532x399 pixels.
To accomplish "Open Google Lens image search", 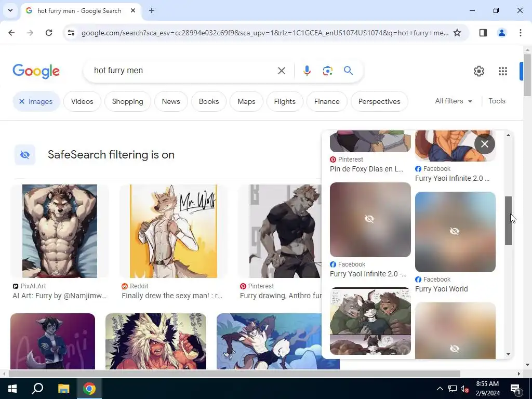I will click(x=327, y=71).
